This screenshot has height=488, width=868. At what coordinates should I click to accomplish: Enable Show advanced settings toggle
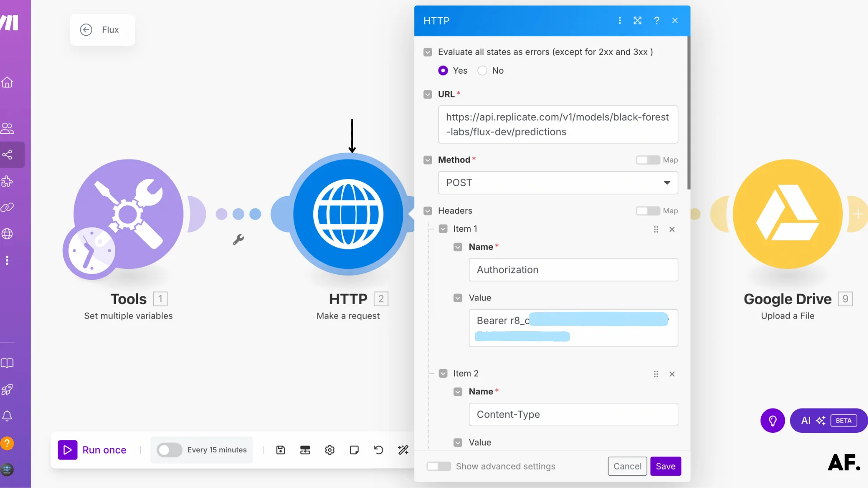click(439, 466)
